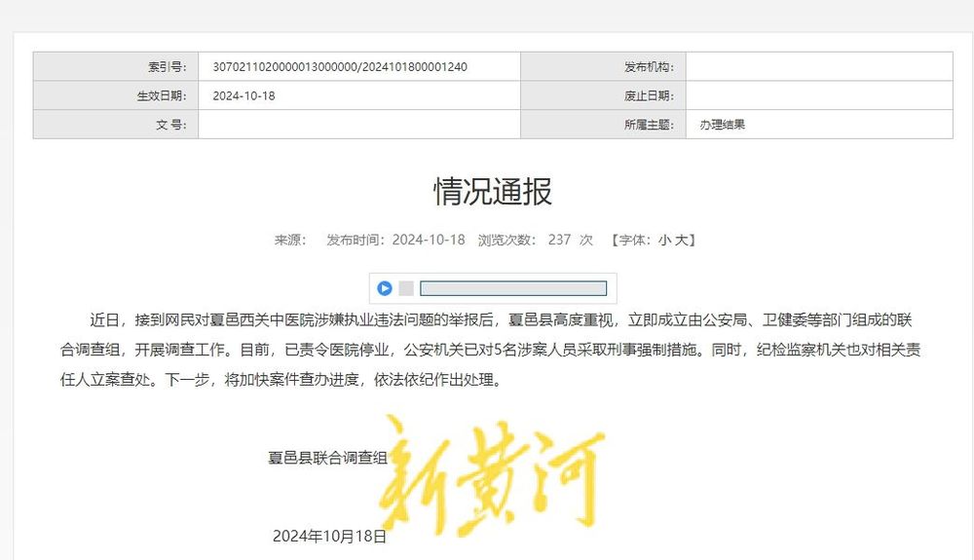Click the closing date 2024年10月18日
This screenshot has height=560, width=974.
329,536
